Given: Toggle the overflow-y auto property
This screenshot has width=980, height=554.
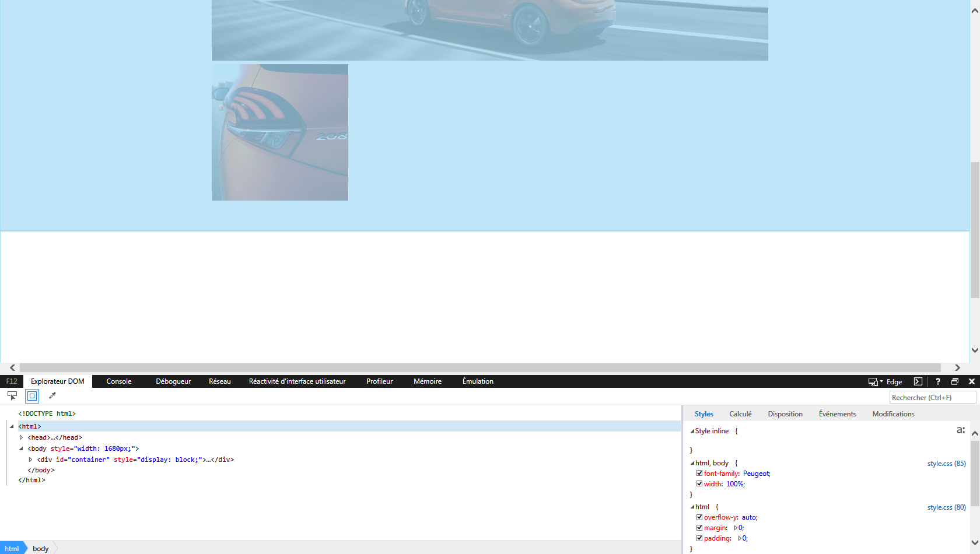Looking at the screenshot, I should [x=699, y=517].
